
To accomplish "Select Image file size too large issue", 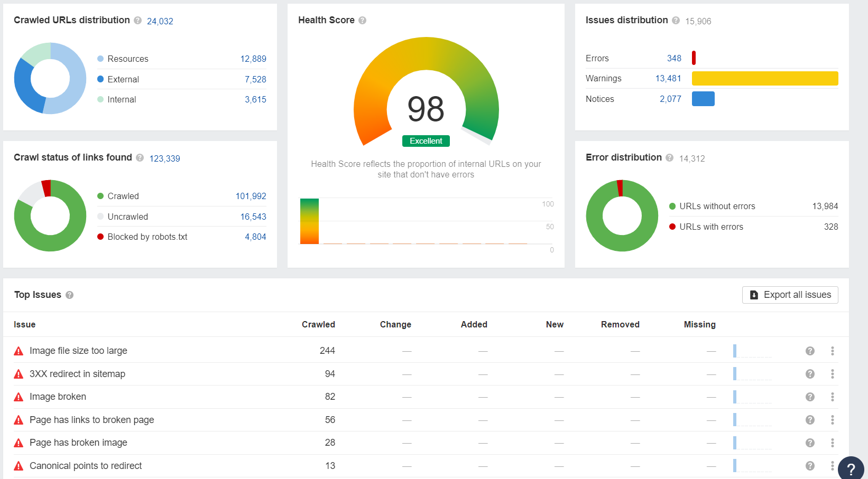I will 78,351.
